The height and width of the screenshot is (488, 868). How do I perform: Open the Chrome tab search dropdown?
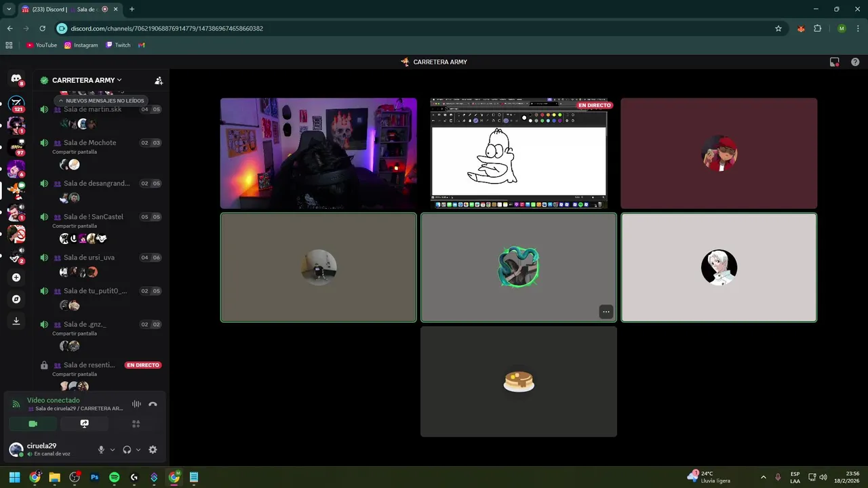point(9,9)
